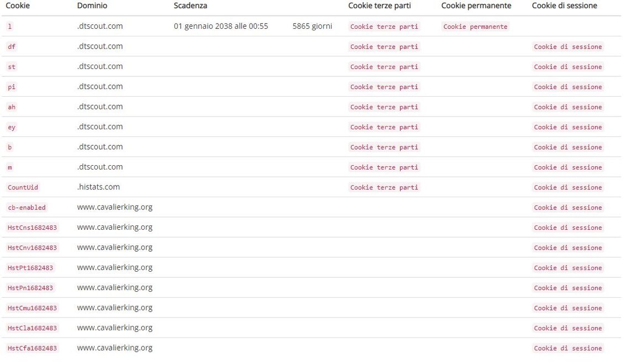Image resolution: width=626 pixels, height=364 pixels.
Task: Click the Cookie di sessione column header
Action: point(565,6)
